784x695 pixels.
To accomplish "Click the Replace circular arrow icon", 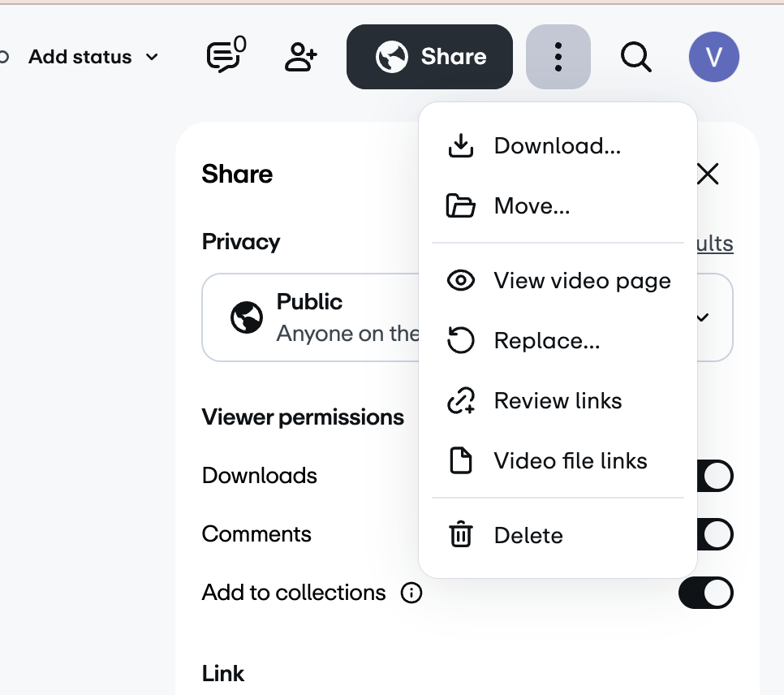I will click(461, 341).
